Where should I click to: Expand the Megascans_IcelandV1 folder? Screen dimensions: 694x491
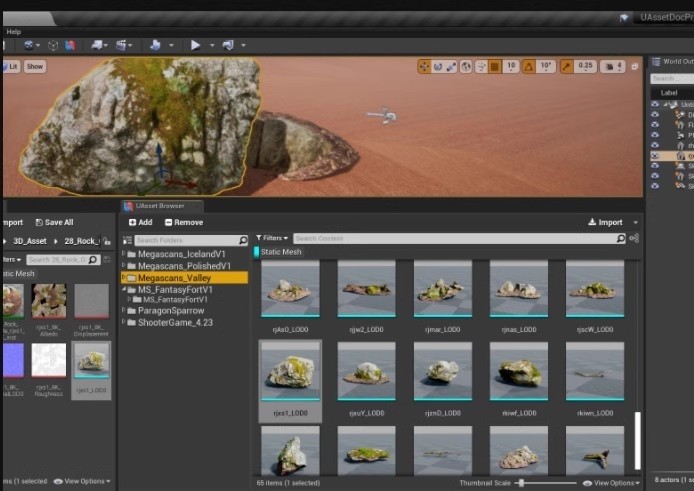124,254
